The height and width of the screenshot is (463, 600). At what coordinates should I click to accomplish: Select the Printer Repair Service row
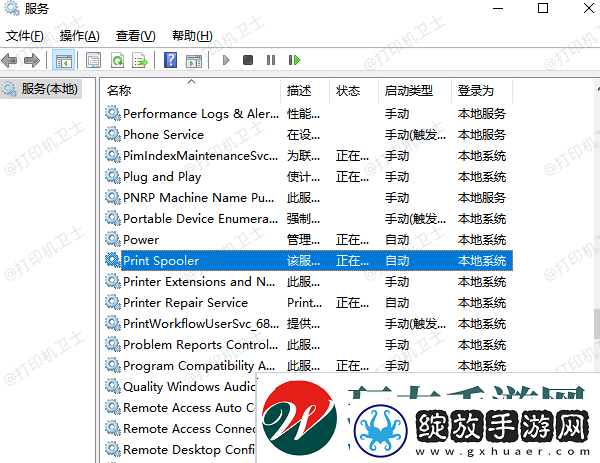(308, 303)
